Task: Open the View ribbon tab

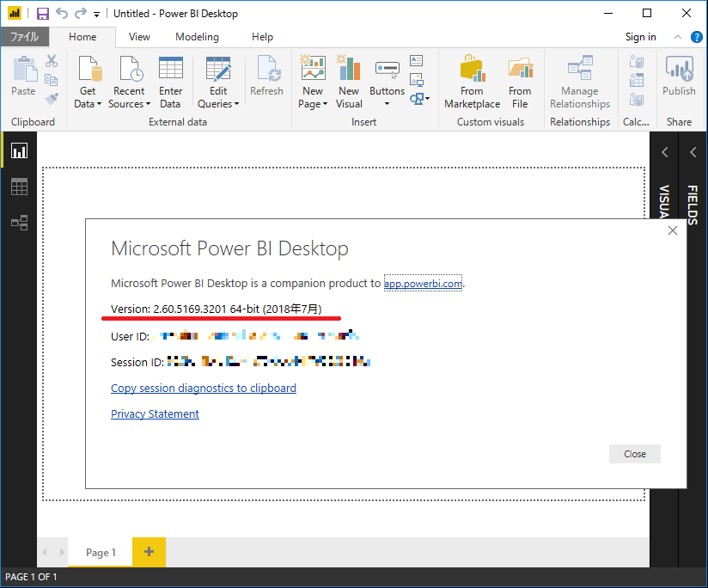Action: pyautogui.click(x=139, y=37)
